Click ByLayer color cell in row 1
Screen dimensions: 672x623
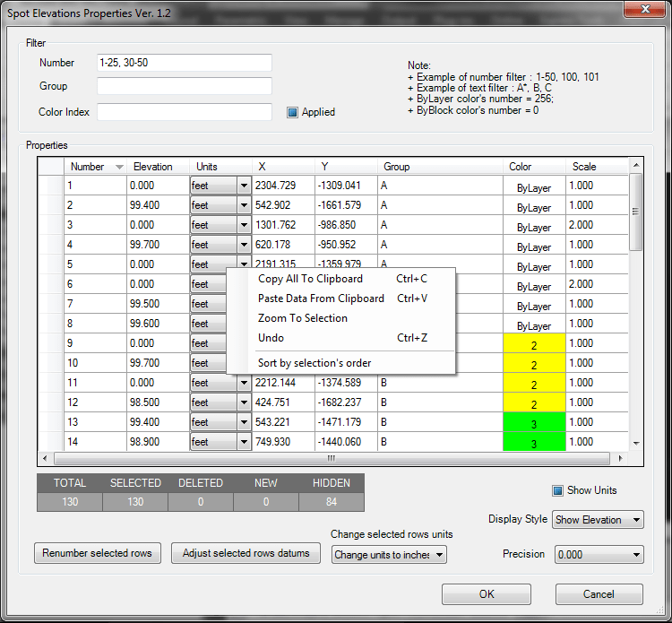click(534, 187)
